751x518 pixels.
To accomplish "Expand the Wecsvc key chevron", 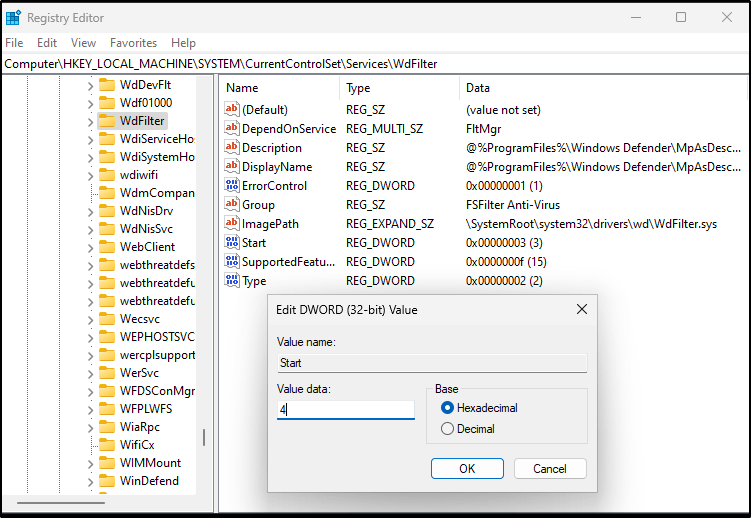I will (90, 319).
